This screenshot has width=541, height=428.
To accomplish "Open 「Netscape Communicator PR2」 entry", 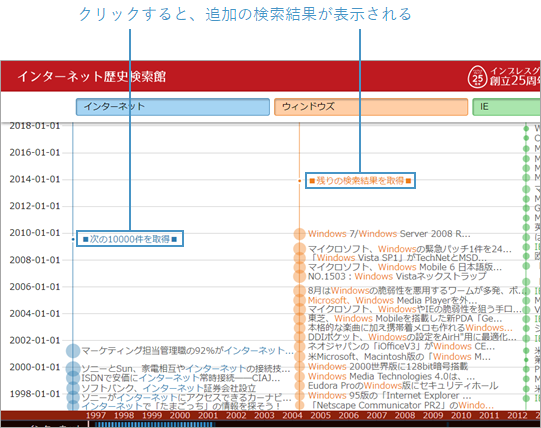I will tap(401, 405).
